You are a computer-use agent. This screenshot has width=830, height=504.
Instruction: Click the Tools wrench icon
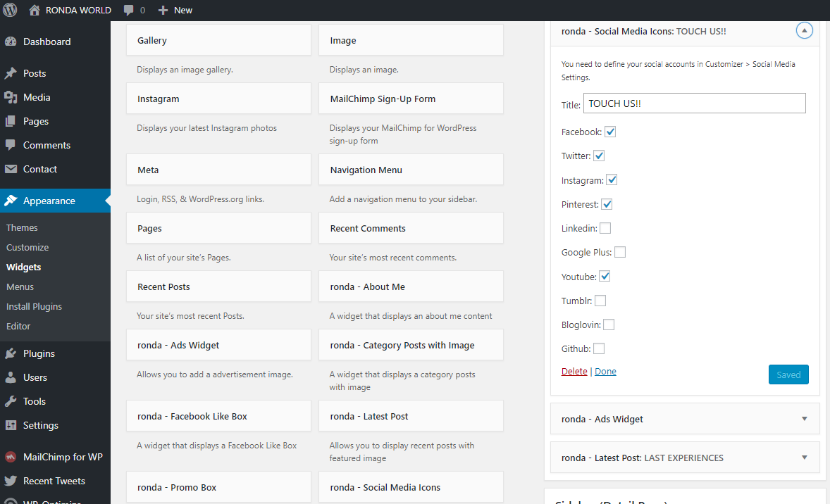pos(11,401)
